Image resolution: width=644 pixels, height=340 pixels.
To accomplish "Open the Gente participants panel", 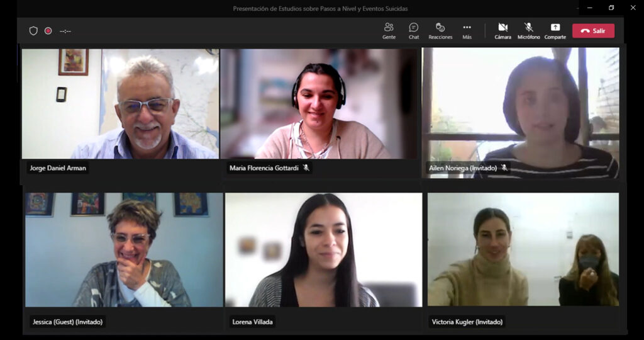I will tap(389, 31).
